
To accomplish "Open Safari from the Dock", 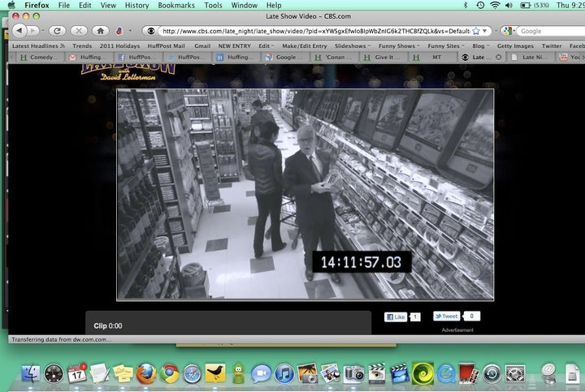I will pyautogui.click(x=193, y=373).
